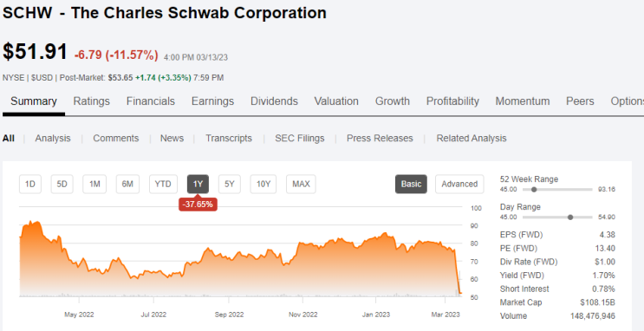Show Transcripts filter
The image size is (644, 331).
pos(229,139)
